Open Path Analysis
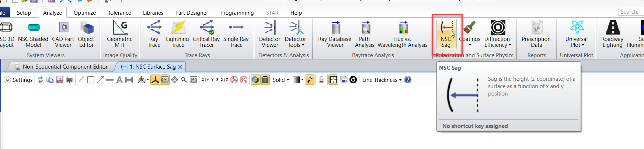This screenshot has width=644, height=149. coord(365,34)
